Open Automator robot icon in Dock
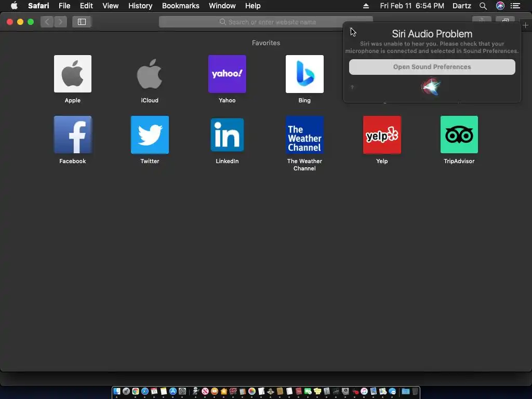The width and height of the screenshot is (532, 399). (196, 391)
